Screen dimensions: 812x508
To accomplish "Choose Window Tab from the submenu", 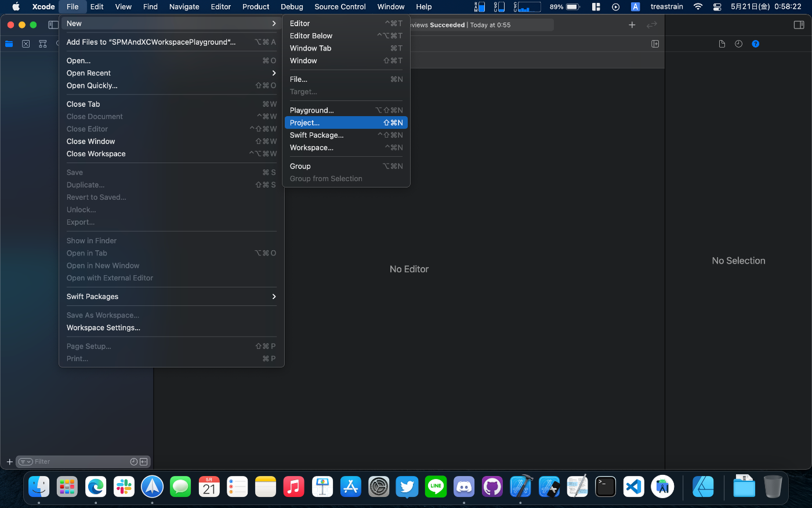I will [x=346, y=48].
